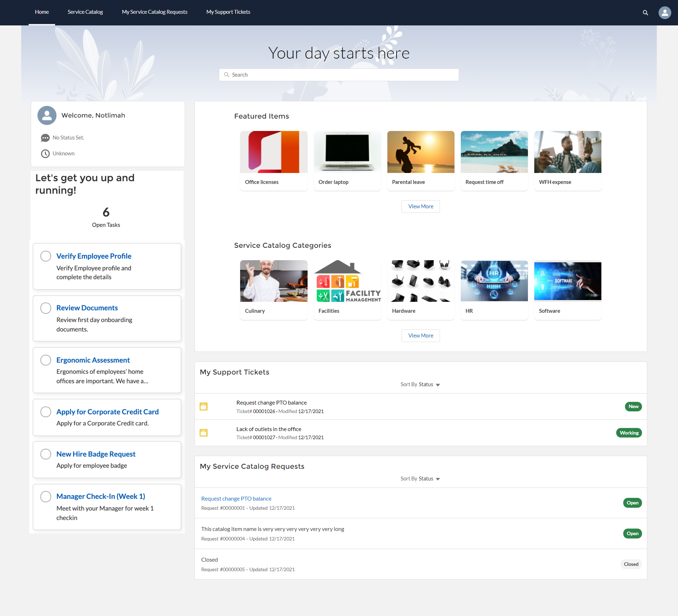Click the profile avatar in top right

click(x=665, y=13)
